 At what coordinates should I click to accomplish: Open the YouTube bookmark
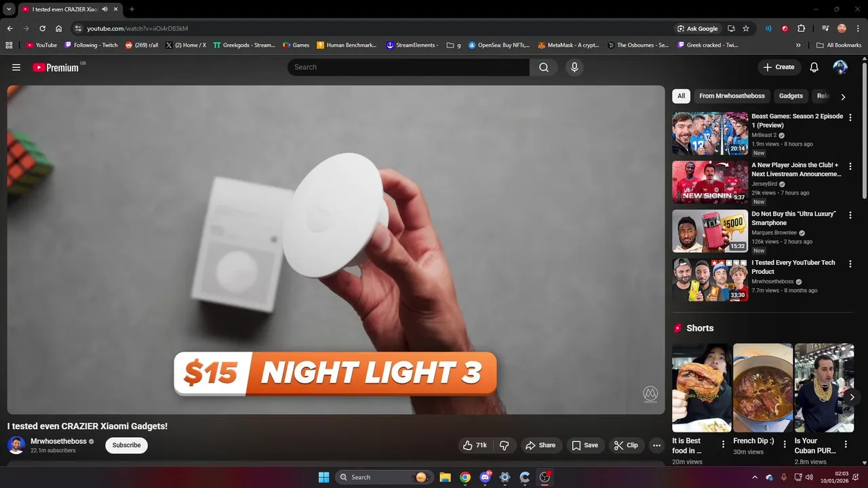click(41, 45)
